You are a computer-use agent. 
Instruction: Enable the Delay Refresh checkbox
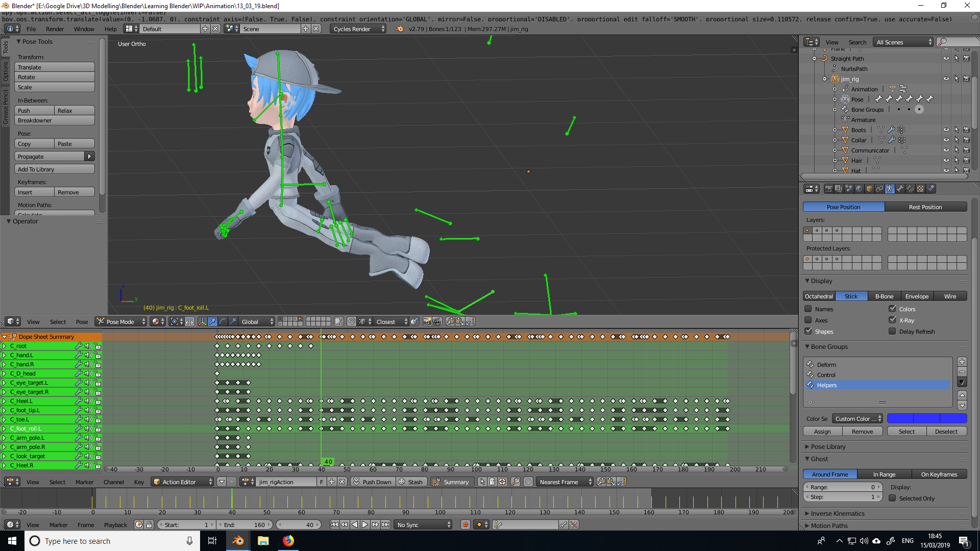coord(892,331)
